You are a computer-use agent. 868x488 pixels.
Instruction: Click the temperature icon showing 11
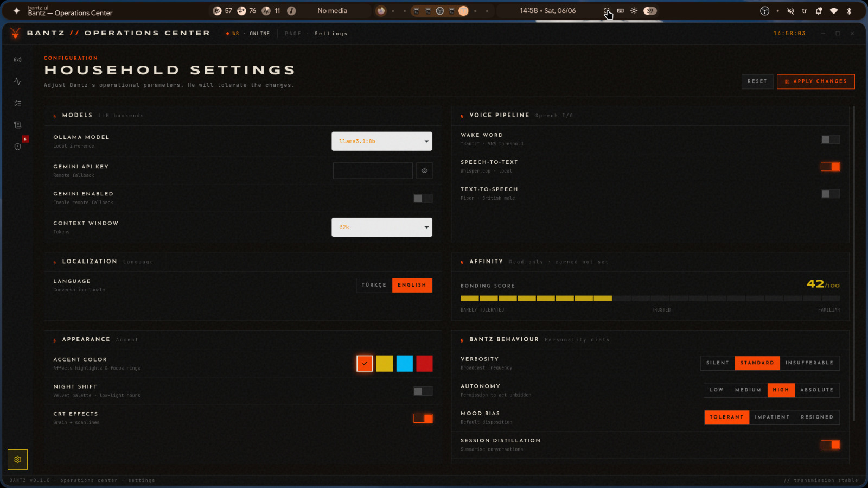tap(266, 11)
